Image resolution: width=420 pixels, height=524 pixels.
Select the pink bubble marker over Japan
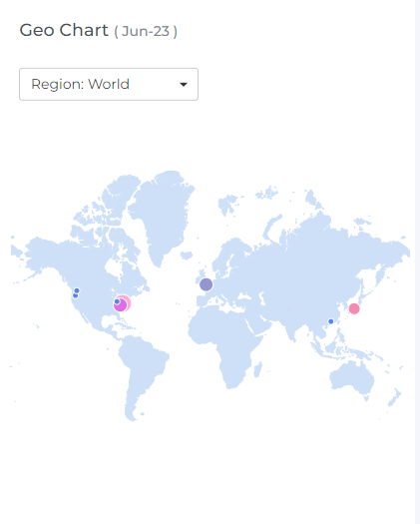pyautogui.click(x=354, y=308)
